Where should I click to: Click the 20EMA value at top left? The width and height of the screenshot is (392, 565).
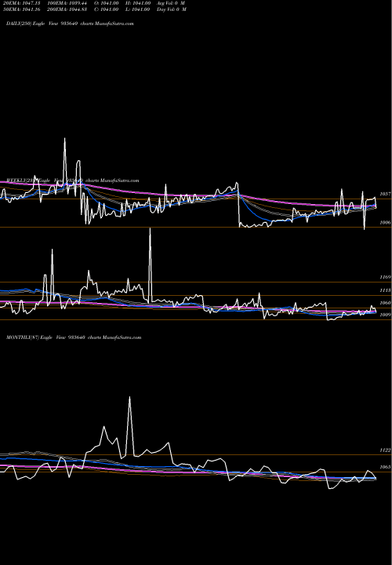[x=21, y=3]
